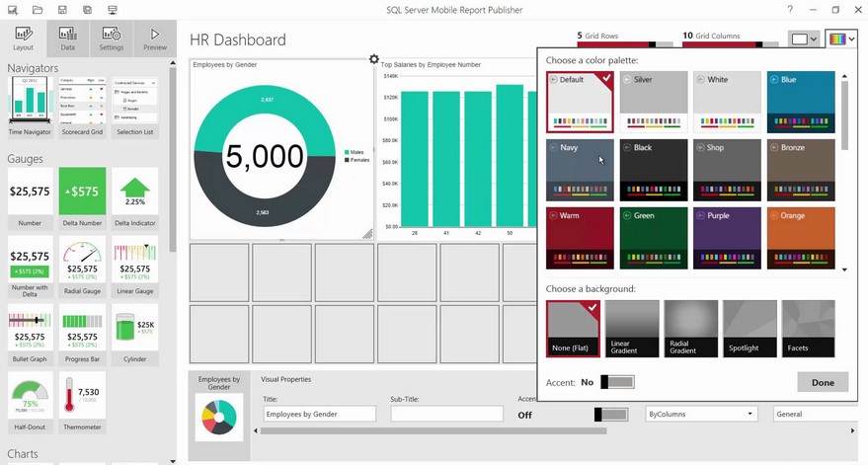Choose the Purple color palette

(728, 238)
